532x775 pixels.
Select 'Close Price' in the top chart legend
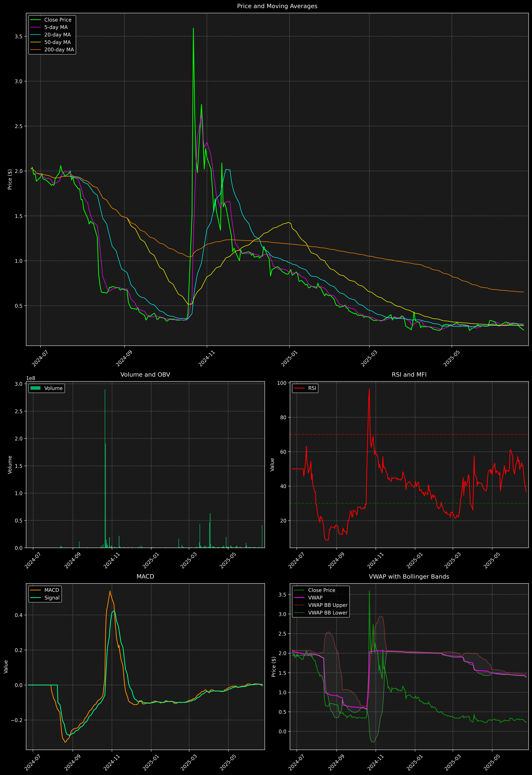(58, 20)
